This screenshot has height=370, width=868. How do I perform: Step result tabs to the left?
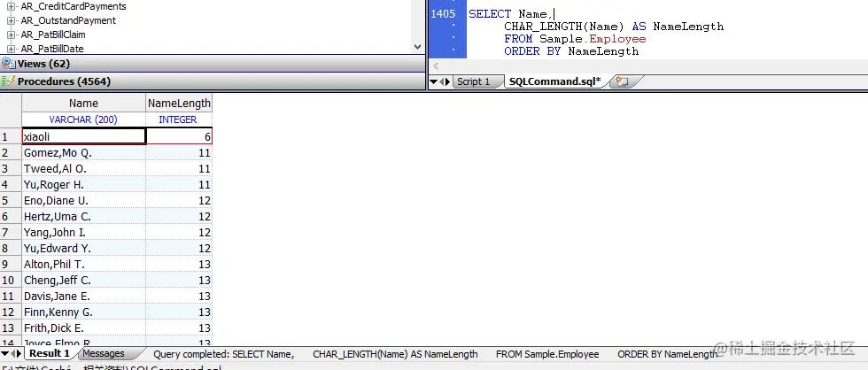coord(12,353)
